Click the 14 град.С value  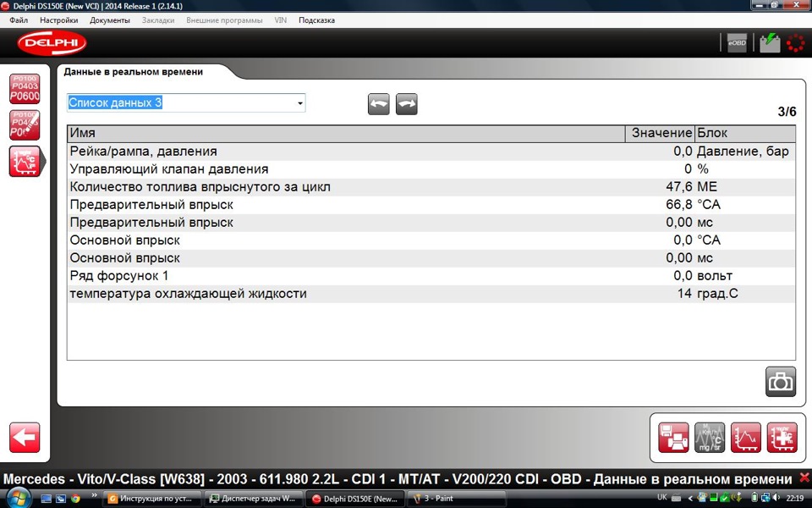[x=684, y=294]
